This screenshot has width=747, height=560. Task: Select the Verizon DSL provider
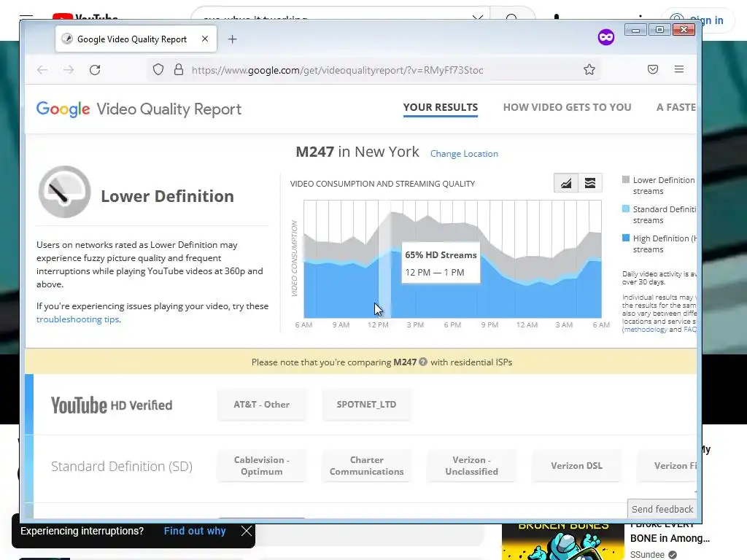click(x=576, y=466)
